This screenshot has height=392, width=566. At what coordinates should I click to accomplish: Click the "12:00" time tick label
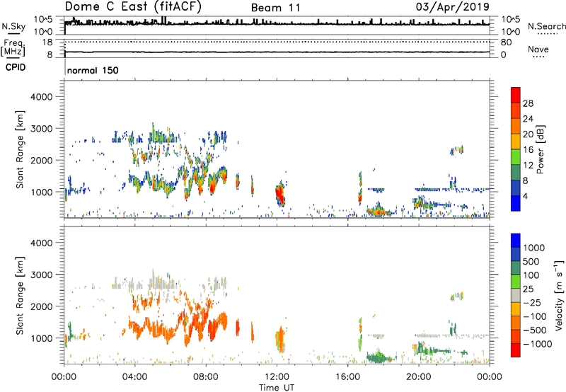[277, 377]
